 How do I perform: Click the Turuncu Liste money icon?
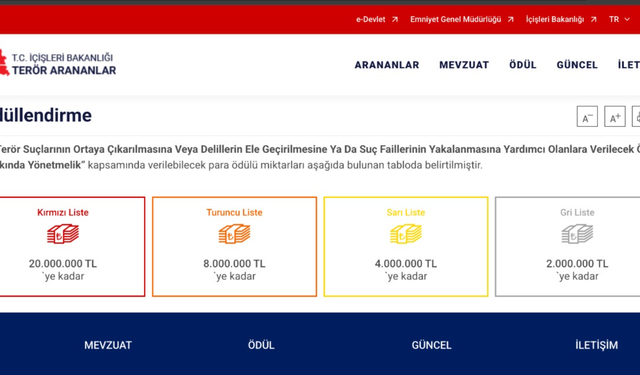coord(234,234)
